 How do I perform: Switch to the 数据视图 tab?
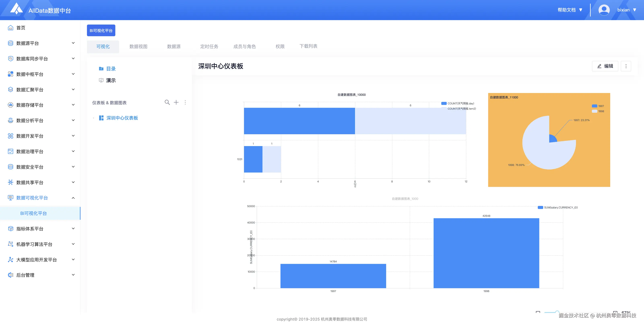(x=138, y=46)
